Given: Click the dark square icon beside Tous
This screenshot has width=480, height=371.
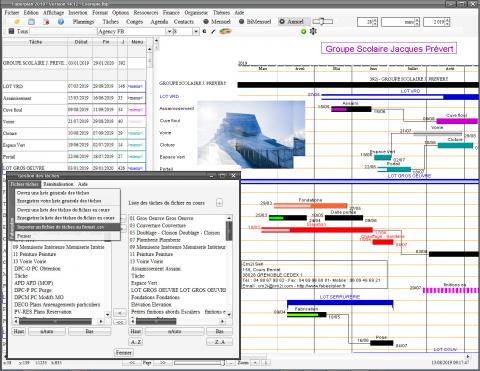Looking at the screenshot, I should tap(11, 31).
